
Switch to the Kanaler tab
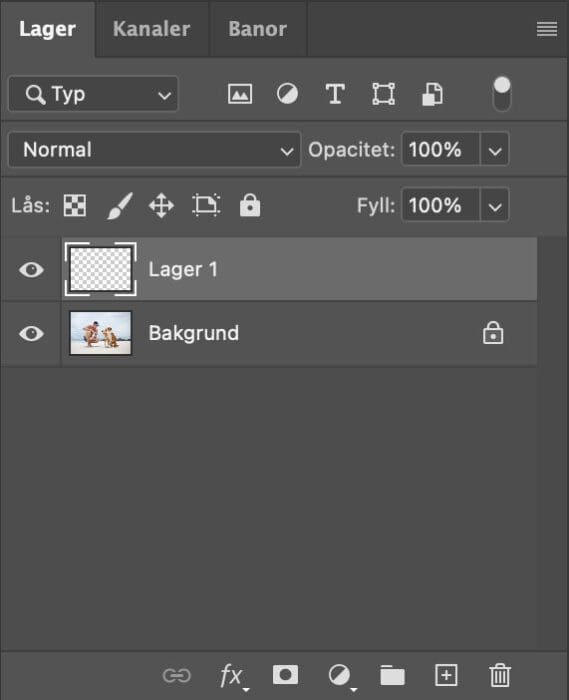pos(151,29)
